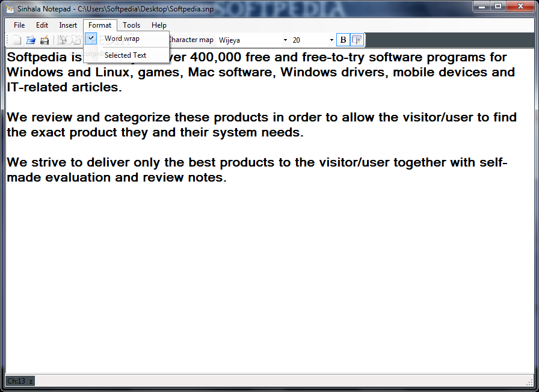This screenshot has height=392, width=539.
Task: Maximize the Sinhala Notepad window
Action: [497, 7]
